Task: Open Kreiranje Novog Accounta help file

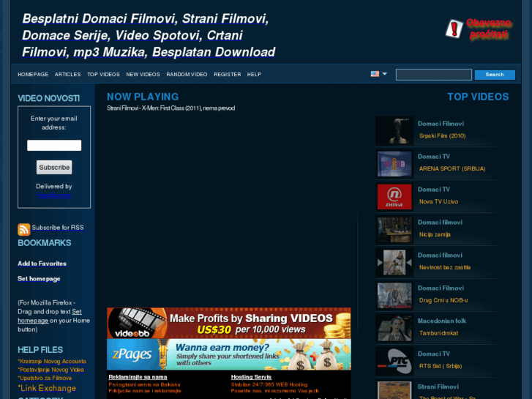Action: [52, 362]
